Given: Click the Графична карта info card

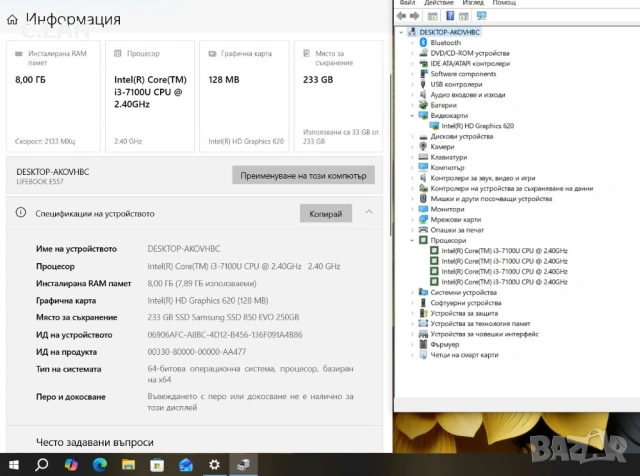Looking at the screenshot, I should 244,96.
